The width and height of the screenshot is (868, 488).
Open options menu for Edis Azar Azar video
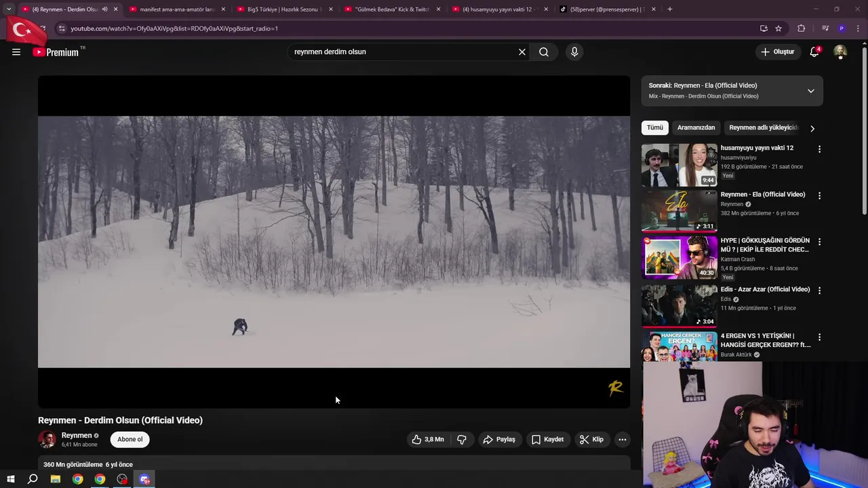(819, 290)
